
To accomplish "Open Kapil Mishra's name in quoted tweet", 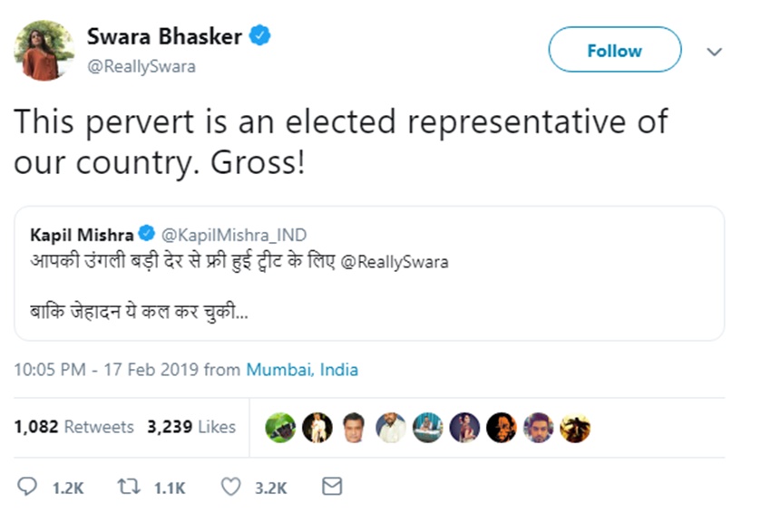I will click(82, 236).
